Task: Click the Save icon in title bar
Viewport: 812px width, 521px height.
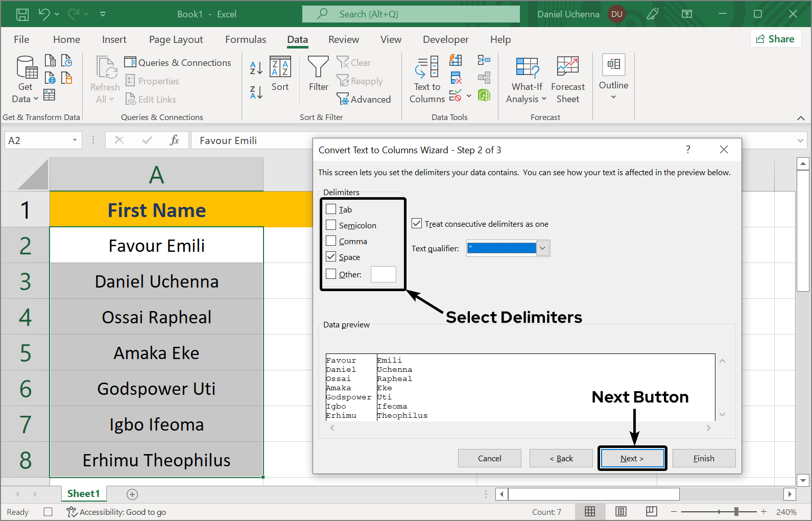Action: (x=22, y=14)
